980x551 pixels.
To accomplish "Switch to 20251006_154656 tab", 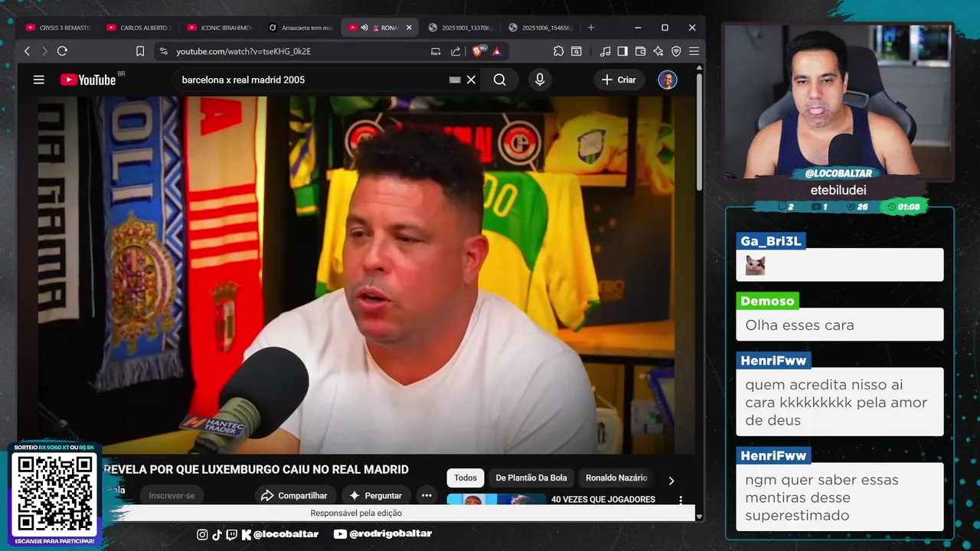I will (541, 28).
